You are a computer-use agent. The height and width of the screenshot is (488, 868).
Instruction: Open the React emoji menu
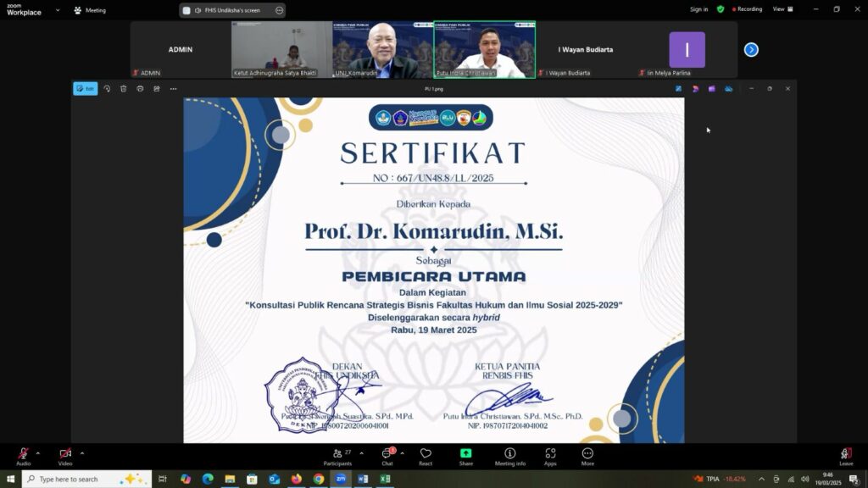click(426, 456)
